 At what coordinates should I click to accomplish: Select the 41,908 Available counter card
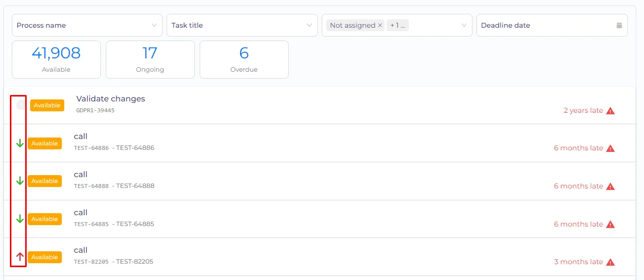(x=56, y=59)
